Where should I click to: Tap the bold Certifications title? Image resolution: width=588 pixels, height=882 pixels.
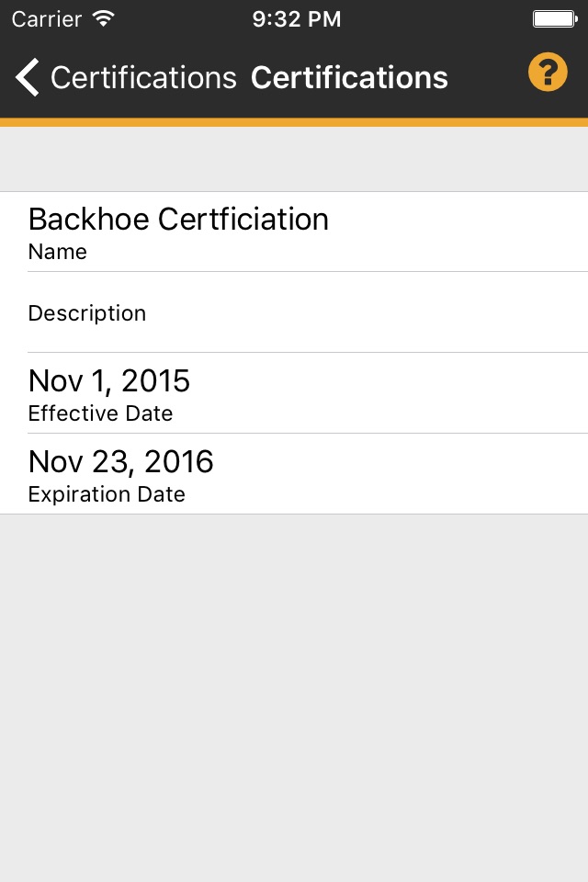coord(349,78)
